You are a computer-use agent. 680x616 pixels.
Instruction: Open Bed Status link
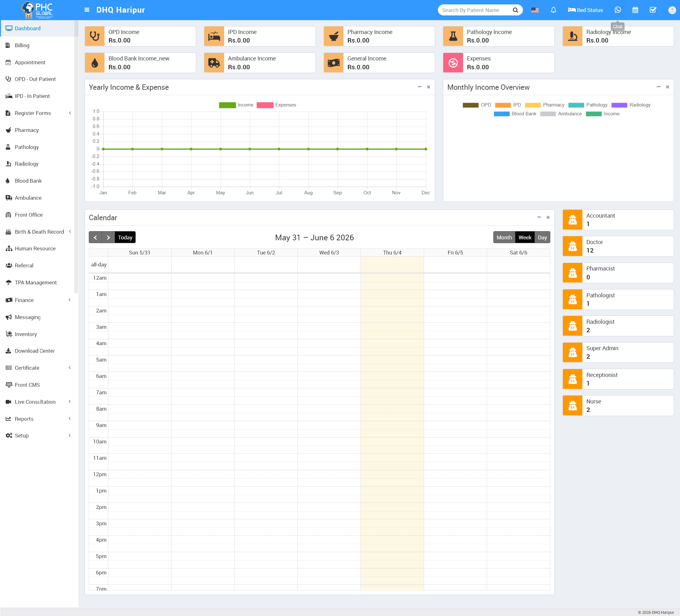click(x=585, y=10)
